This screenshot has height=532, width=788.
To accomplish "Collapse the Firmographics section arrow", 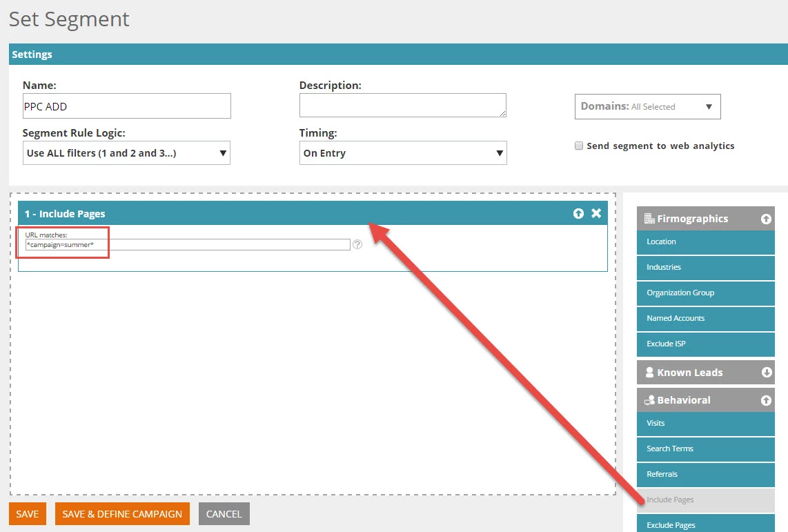I will (766, 219).
